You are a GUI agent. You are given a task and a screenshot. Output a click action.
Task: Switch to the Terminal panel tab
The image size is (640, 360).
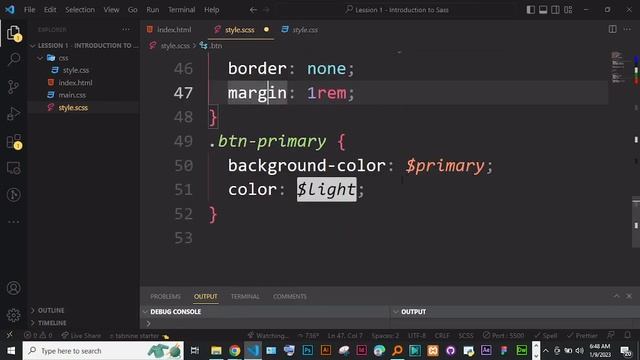click(245, 296)
